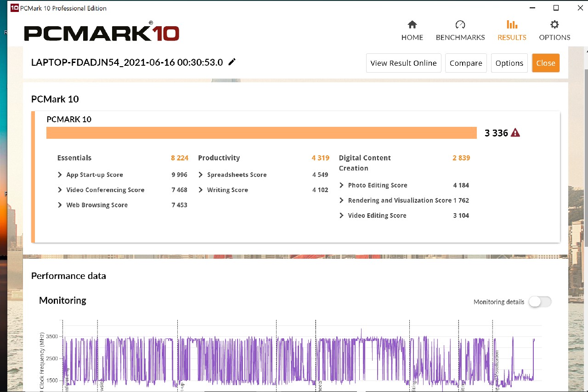The image size is (588, 392).
Task: Edit result name with pencil icon
Action: point(232,62)
